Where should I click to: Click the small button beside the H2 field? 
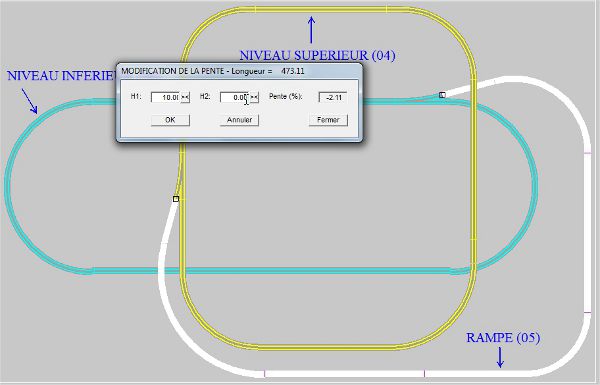254,97
